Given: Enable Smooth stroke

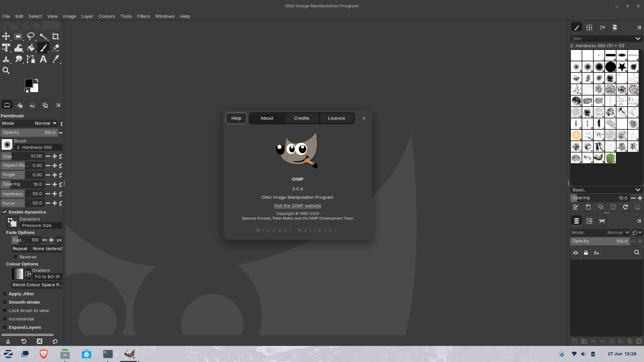Looking at the screenshot, I should [x=5, y=302].
